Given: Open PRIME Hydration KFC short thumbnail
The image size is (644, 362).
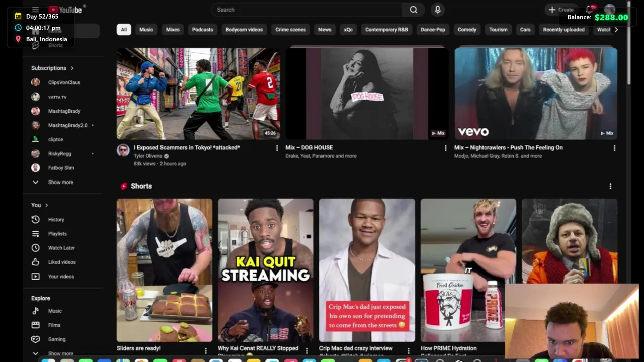Looking at the screenshot, I should coord(468,270).
